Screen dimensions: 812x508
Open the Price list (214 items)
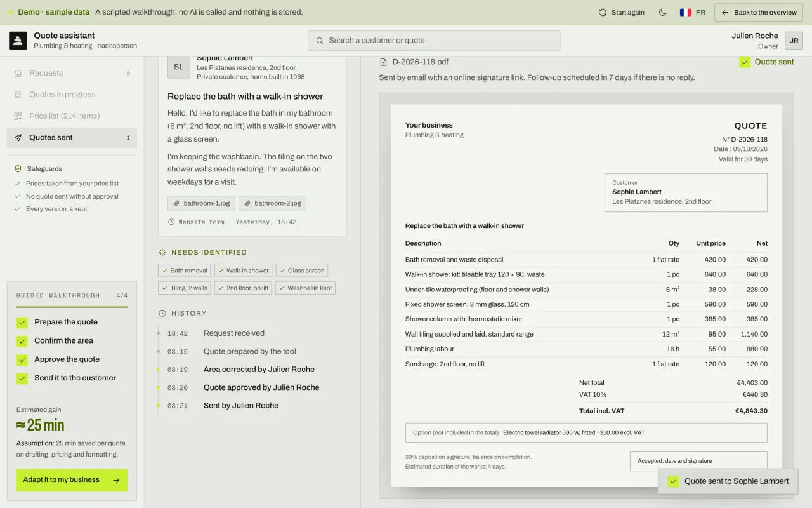click(72, 116)
